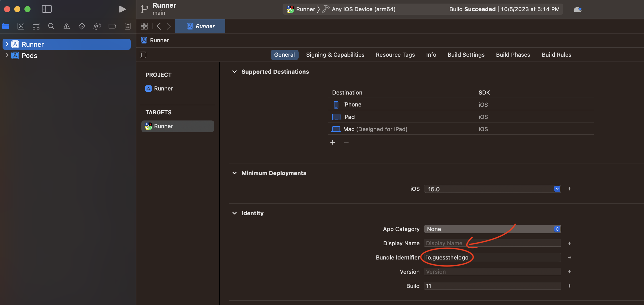Go forward in editor history

pyautogui.click(x=169, y=26)
